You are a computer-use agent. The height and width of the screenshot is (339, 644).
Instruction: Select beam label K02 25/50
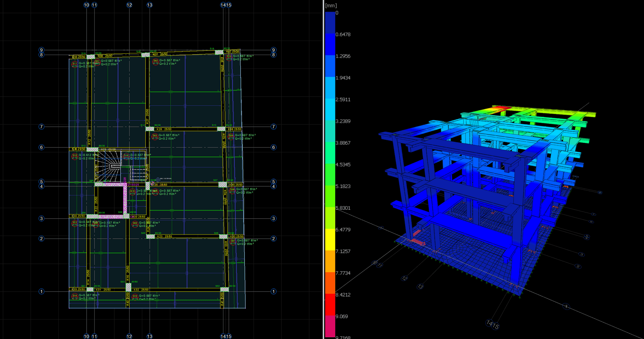pyautogui.click(x=141, y=290)
